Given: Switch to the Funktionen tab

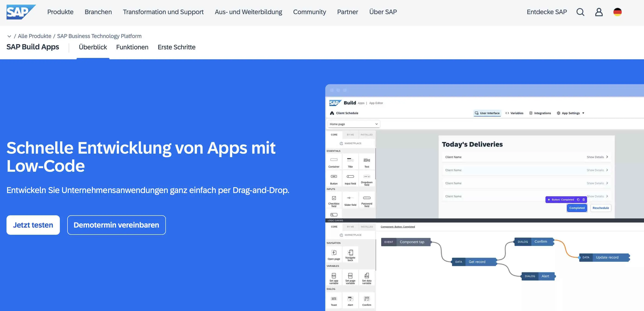Looking at the screenshot, I should pos(132,47).
